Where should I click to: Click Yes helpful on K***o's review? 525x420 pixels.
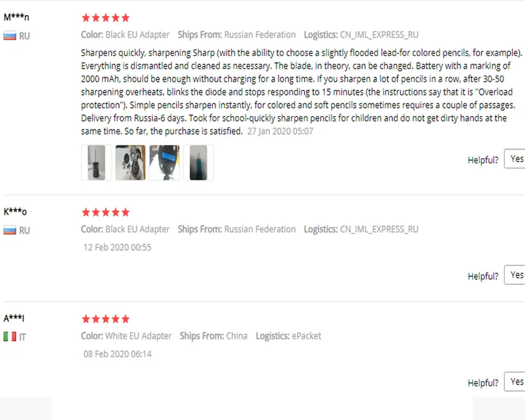[x=515, y=275]
